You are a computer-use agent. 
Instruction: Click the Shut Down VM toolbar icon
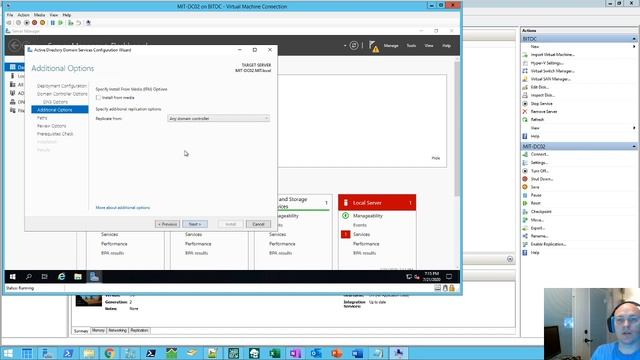tap(34, 23)
